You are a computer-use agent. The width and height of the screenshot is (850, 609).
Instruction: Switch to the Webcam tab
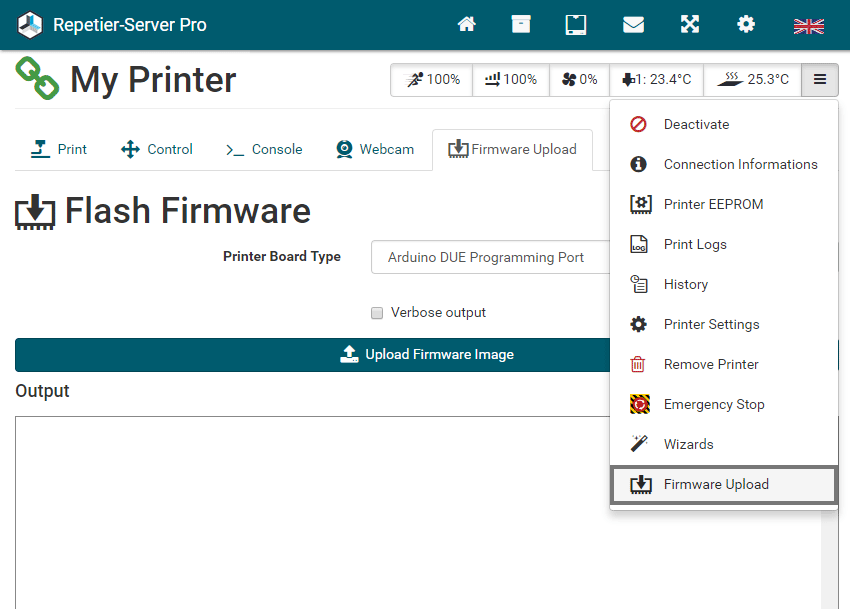(375, 149)
